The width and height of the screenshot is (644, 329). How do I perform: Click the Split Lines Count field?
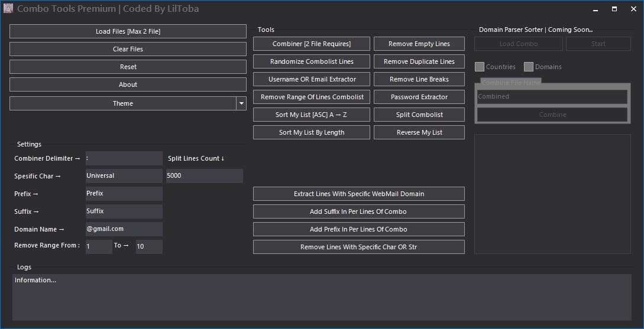204,176
